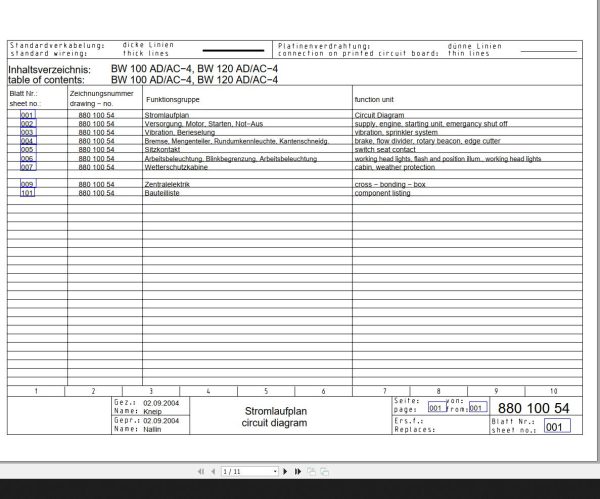Click 'table of contents:' heading
Screen dimensions: 600x499
(46, 80)
